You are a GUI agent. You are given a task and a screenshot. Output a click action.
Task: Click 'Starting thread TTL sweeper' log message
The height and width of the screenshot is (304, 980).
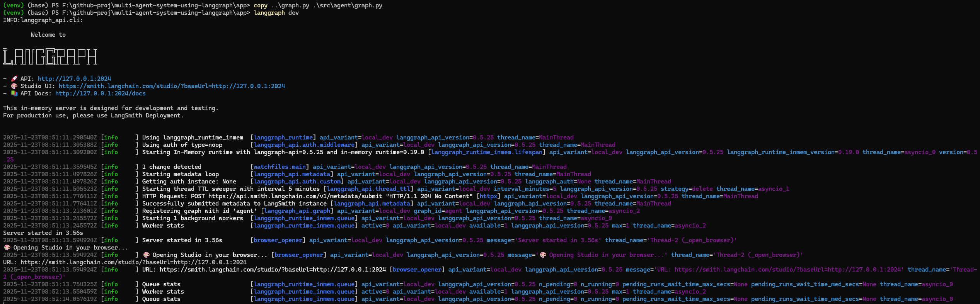pyautogui.click(x=231, y=189)
